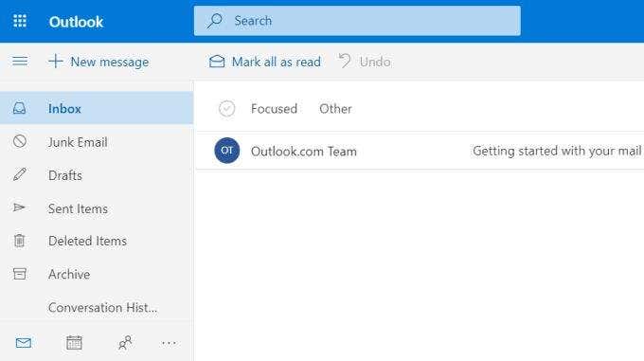This screenshot has width=644, height=361.
Task: Switch to the Other tab
Action: coord(335,109)
